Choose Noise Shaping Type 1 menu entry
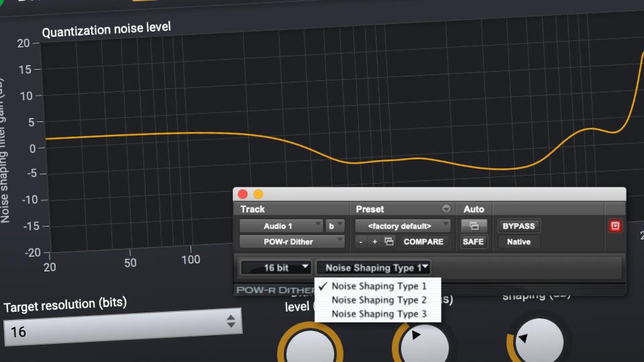Viewport: 644px width, 362px height. coord(378,286)
